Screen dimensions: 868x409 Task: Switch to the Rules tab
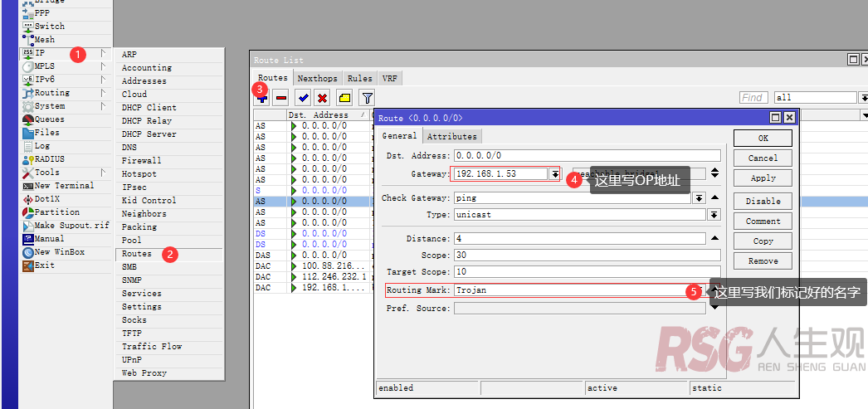[x=360, y=79]
